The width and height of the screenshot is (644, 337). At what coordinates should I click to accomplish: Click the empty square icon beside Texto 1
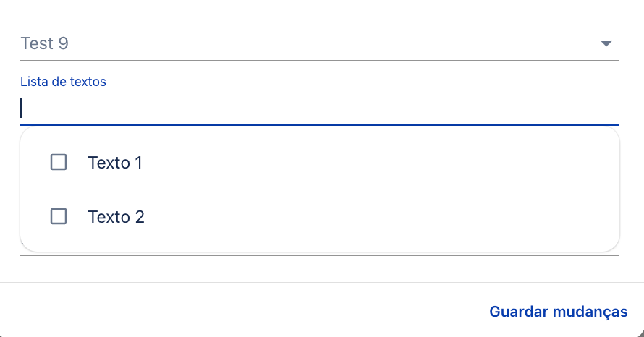59,162
